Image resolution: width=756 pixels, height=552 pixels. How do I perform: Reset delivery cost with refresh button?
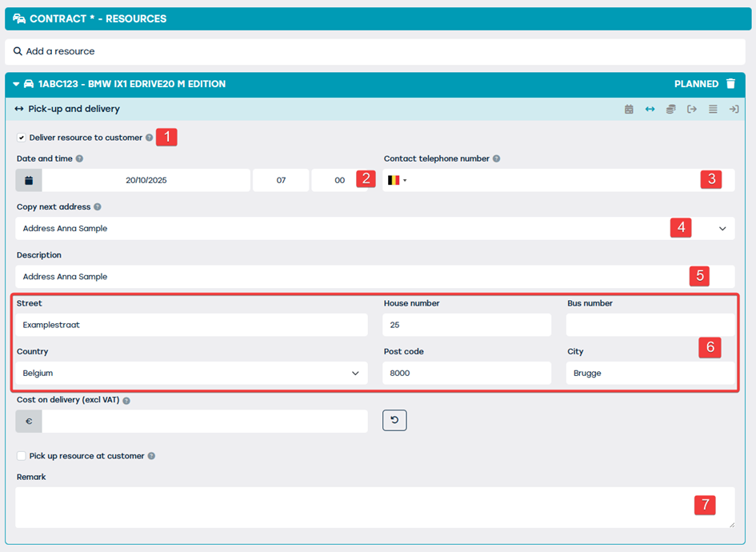394,420
